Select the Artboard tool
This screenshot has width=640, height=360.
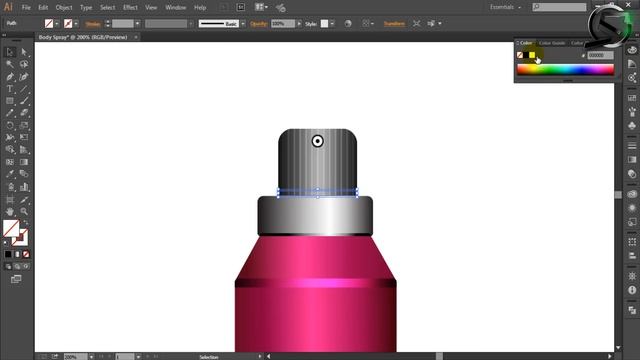click(x=10, y=200)
